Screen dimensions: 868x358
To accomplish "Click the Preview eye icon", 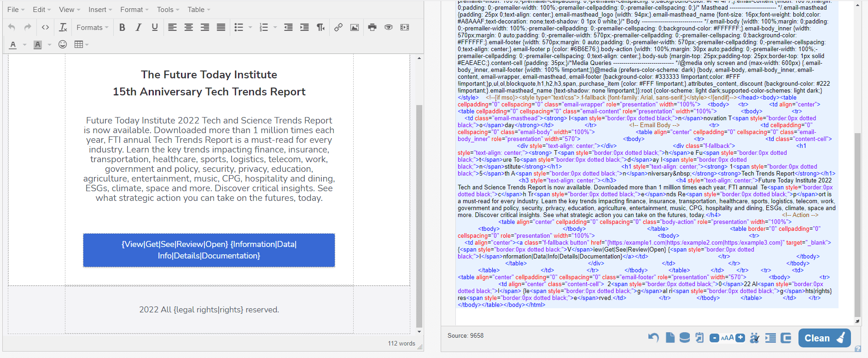I will (x=389, y=27).
